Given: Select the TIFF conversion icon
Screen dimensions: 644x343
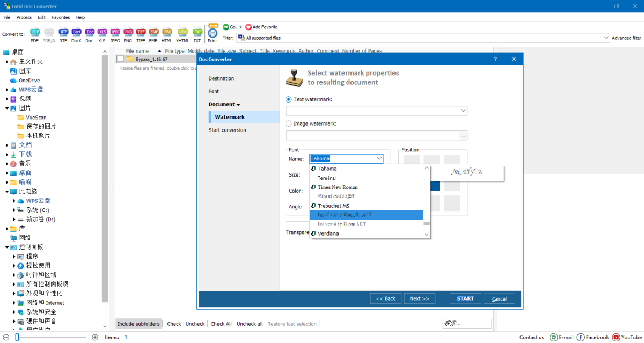Looking at the screenshot, I should (x=141, y=33).
